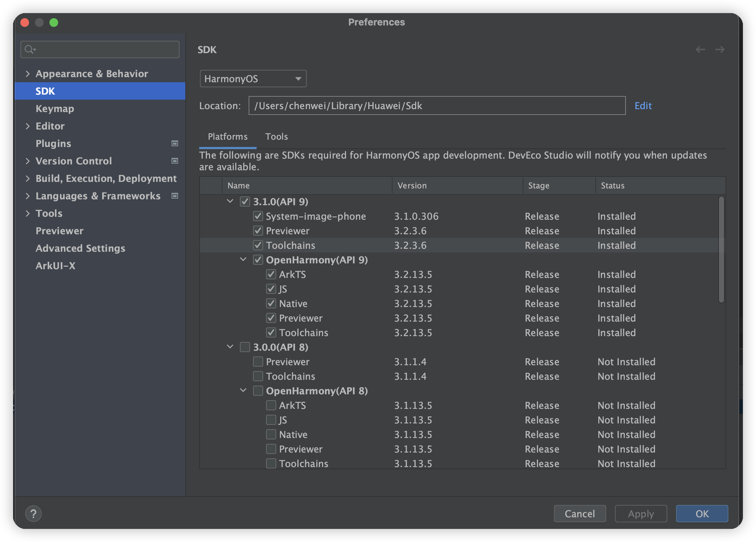Click the OK button
This screenshot has width=756, height=542.
click(702, 514)
